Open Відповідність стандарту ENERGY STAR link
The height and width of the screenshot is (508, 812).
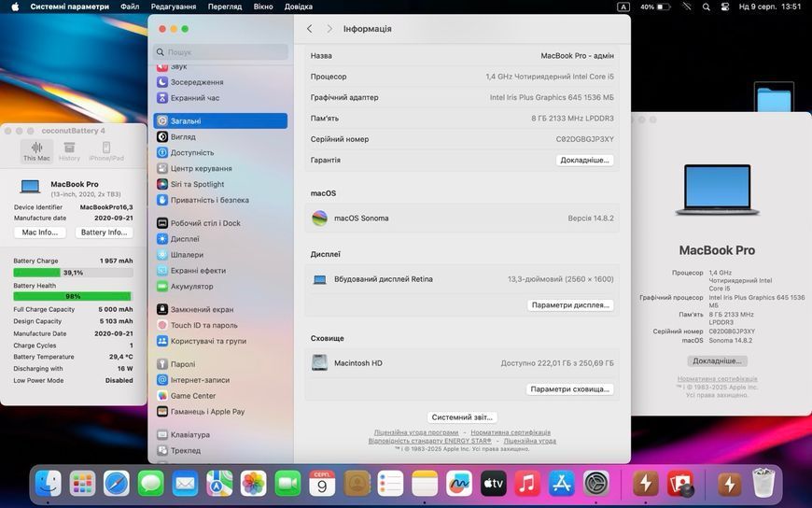(x=430, y=441)
